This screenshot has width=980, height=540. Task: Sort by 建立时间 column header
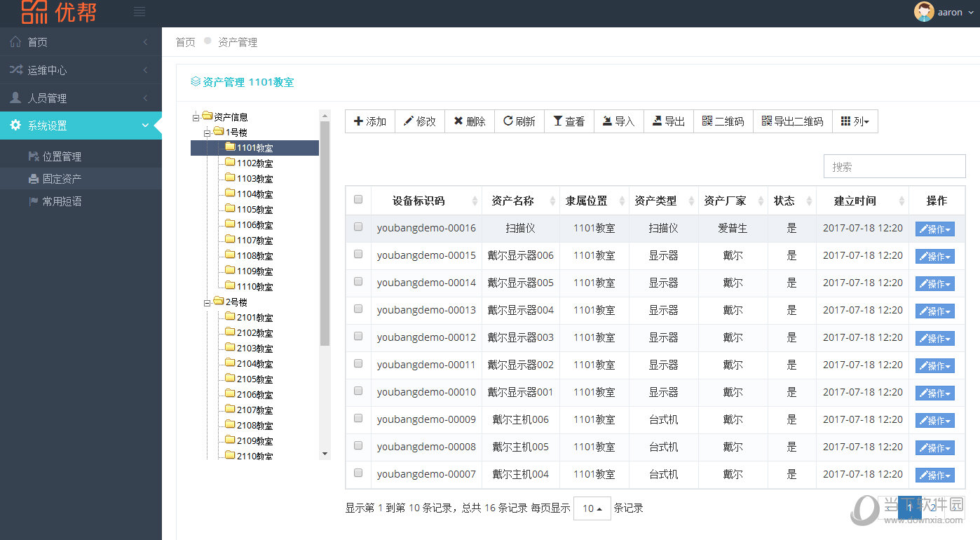coord(862,201)
